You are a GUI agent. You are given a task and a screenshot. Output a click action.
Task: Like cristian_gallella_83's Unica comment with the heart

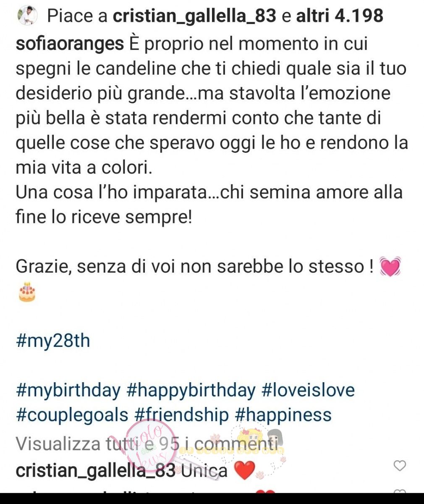point(400,465)
